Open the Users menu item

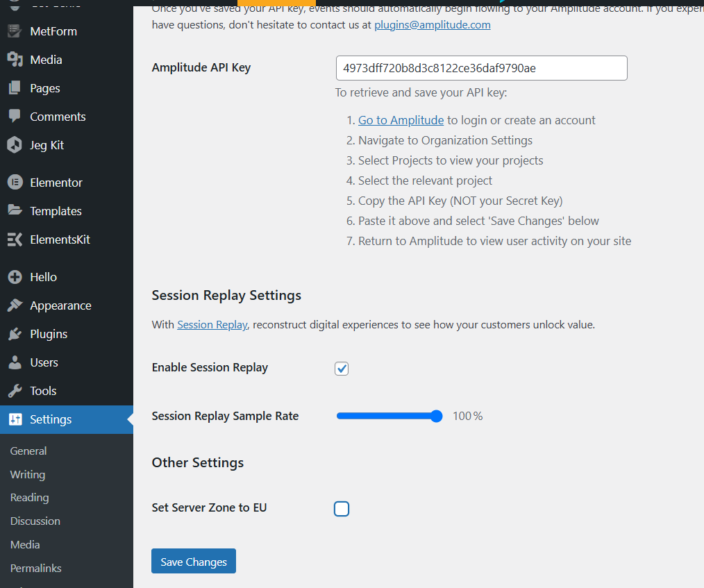(x=44, y=362)
